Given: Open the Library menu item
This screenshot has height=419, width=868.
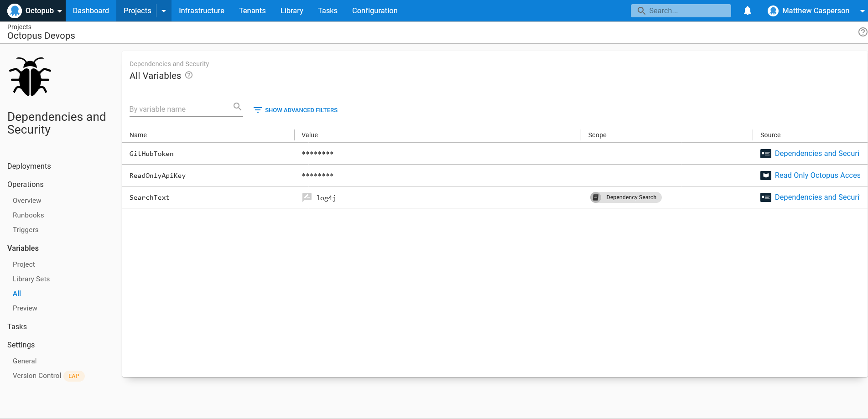Looking at the screenshot, I should click(291, 10).
